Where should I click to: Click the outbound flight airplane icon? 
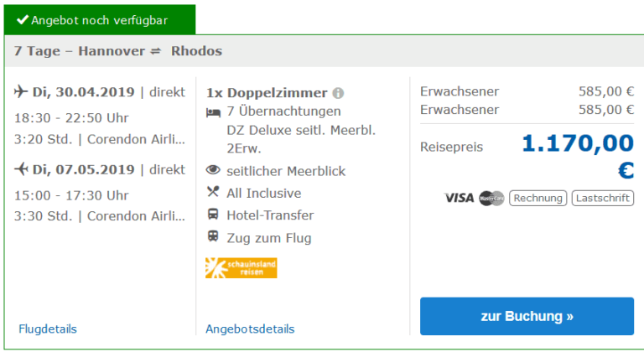[22, 91]
